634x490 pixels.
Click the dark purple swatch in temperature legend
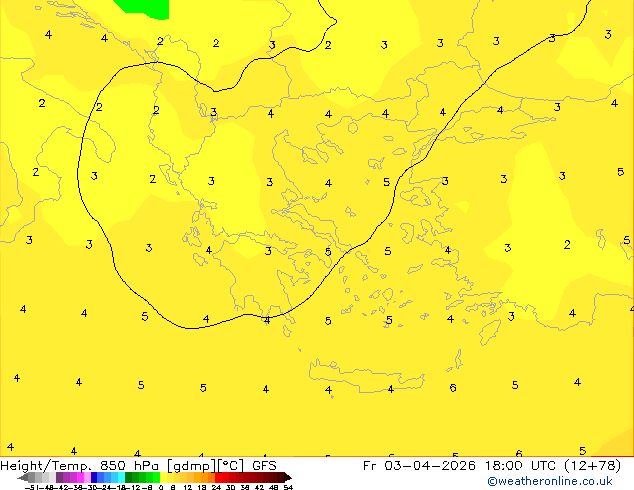[59, 477]
